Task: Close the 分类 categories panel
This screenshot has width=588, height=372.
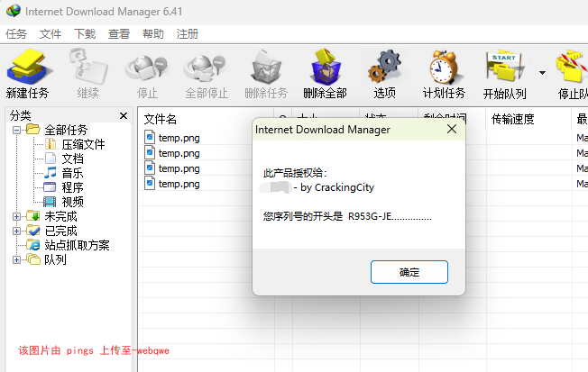Action: 124,116
